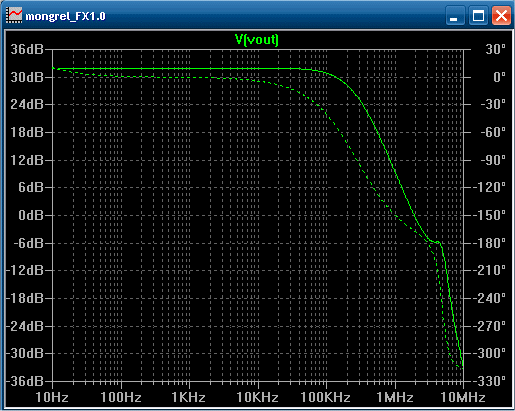Maximize the mongrel_FX1.0 plot window
The width and height of the screenshot is (515, 411).
click(x=478, y=16)
